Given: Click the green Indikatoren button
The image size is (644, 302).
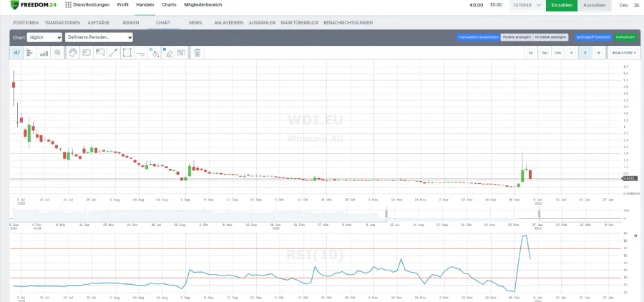Looking at the screenshot, I should coord(626,37).
